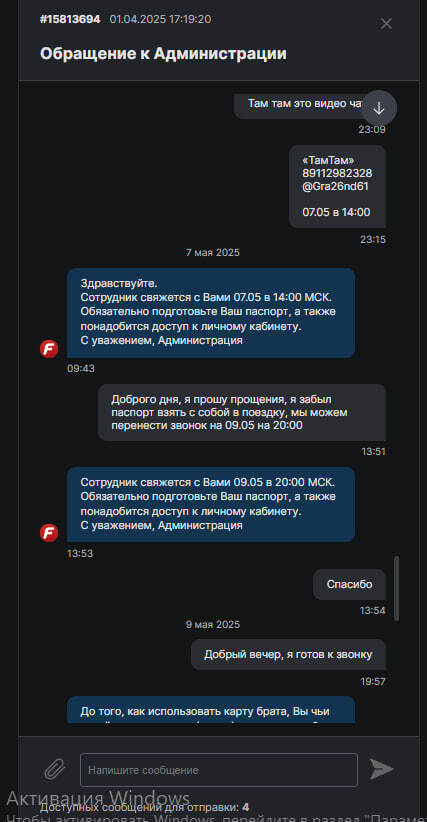Click the paperclip attach file icon
The width and height of the screenshot is (427, 822).
tap(54, 769)
